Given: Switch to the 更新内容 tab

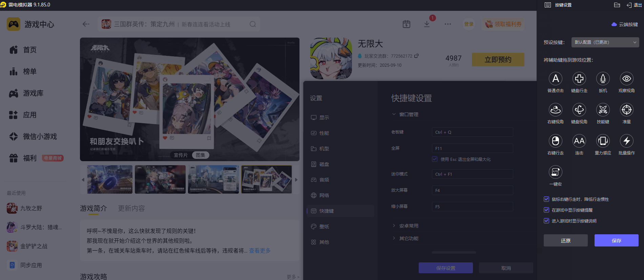Looking at the screenshot, I should click(131, 208).
